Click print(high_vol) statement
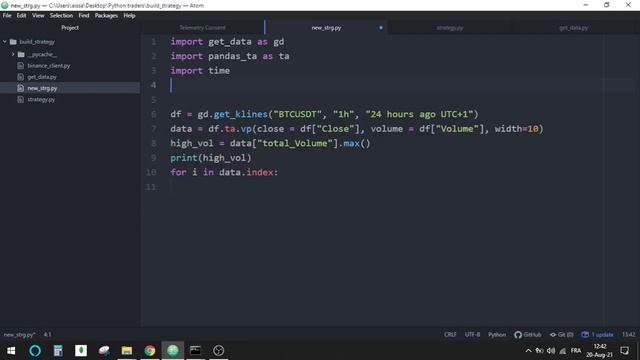 (211, 158)
